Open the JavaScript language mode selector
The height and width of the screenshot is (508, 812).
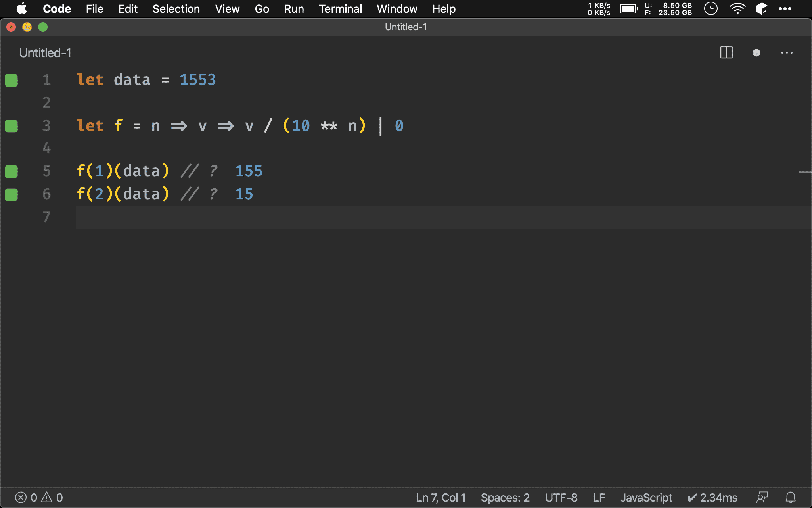[646, 497]
